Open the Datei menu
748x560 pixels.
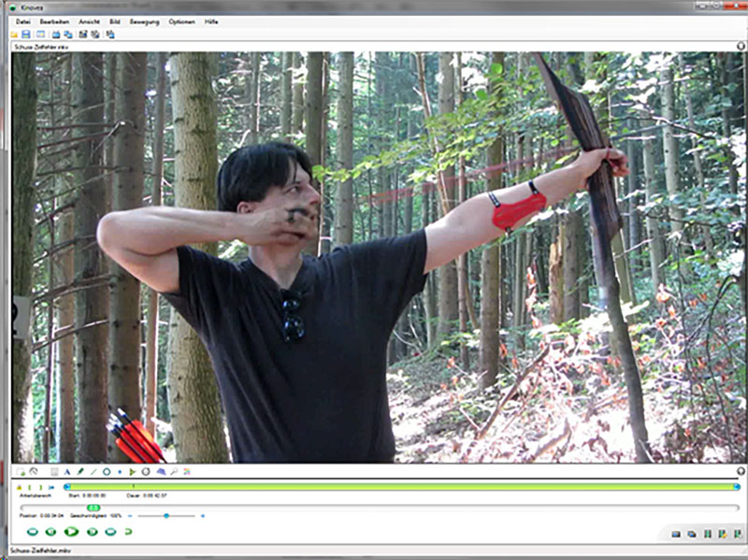(x=22, y=21)
